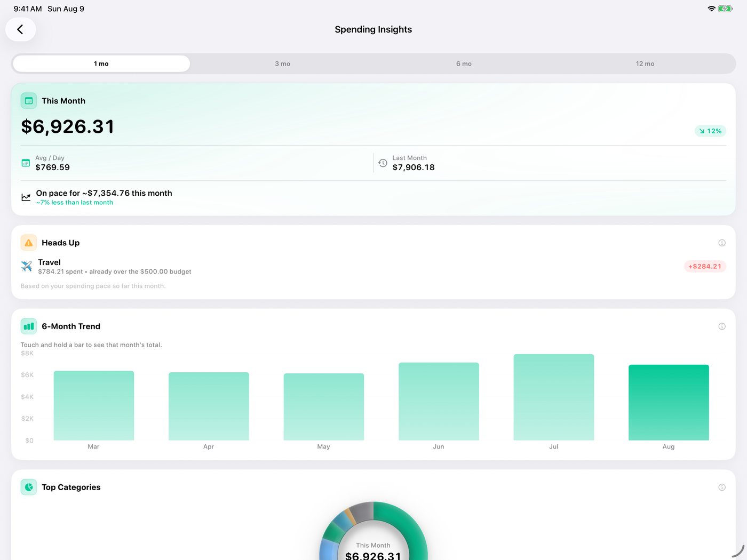
Task: Switch to the 12 mo range
Action: tap(645, 63)
